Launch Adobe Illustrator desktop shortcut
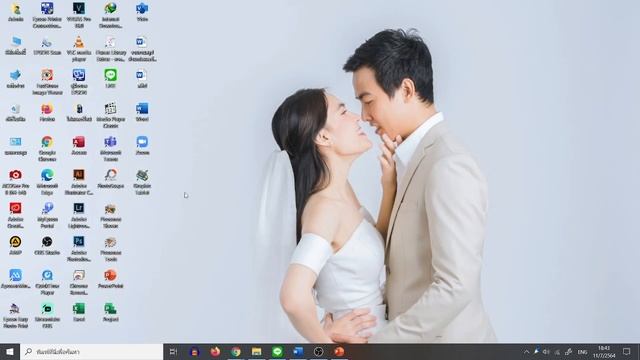This screenshot has width=640, height=360. (x=79, y=182)
